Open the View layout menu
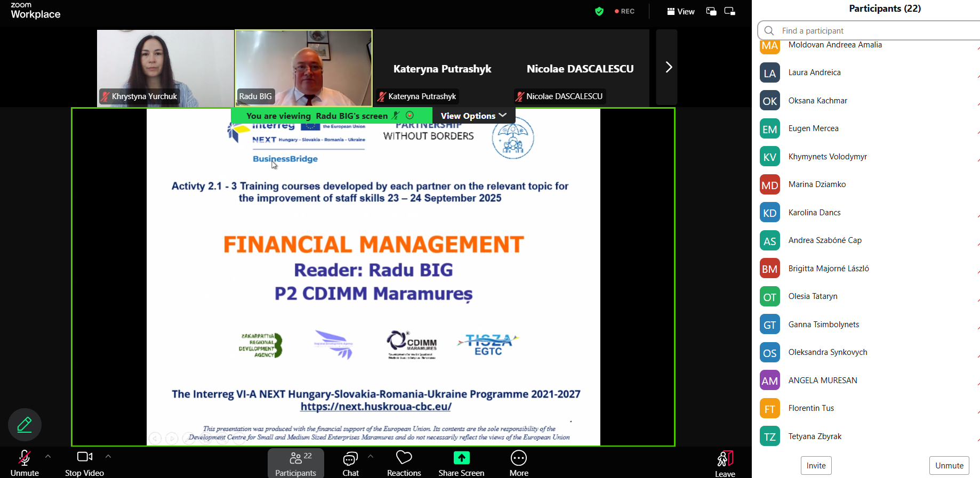Viewport: 980px width, 478px height. pyautogui.click(x=681, y=11)
